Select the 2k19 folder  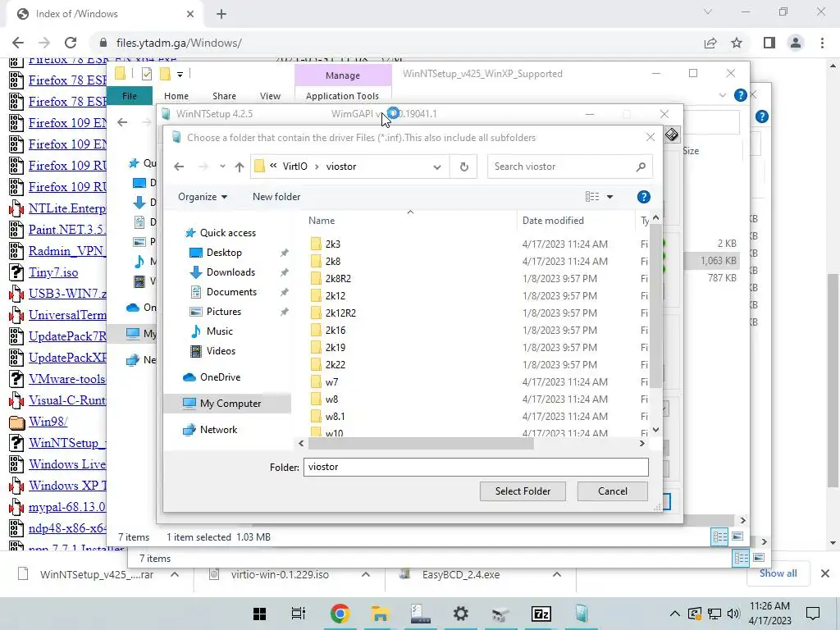tap(336, 348)
